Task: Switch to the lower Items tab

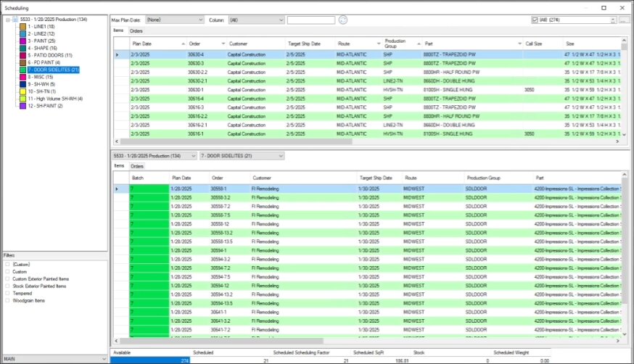Action: point(119,166)
